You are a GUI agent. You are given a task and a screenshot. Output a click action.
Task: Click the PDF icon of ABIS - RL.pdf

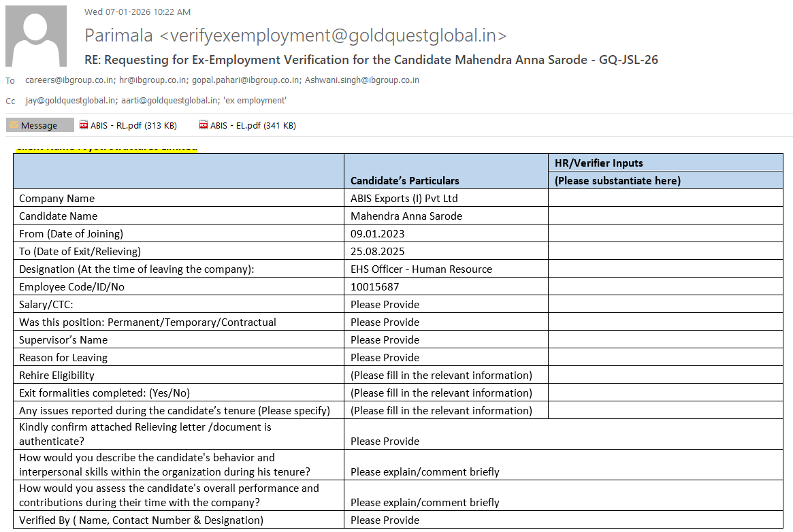click(x=84, y=125)
